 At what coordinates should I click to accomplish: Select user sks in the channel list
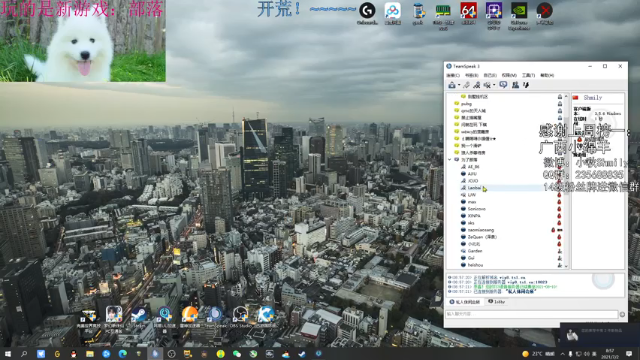tap(471, 223)
